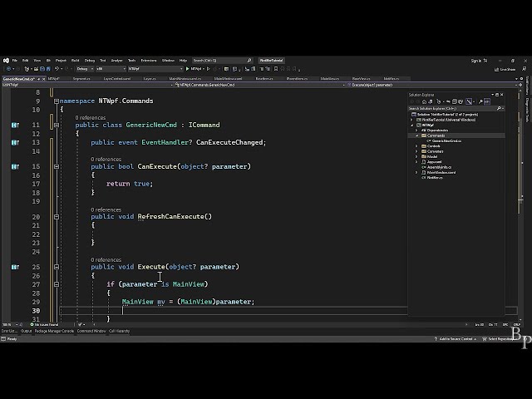Click the green Start debugging play icon

point(187,69)
